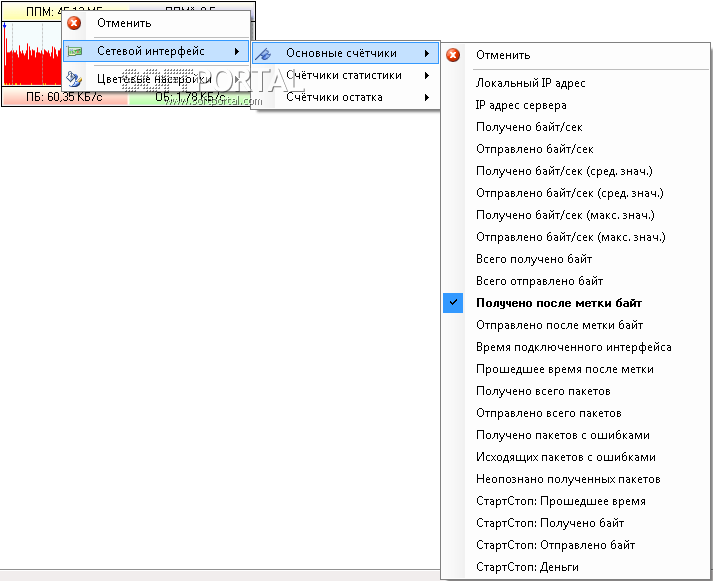Expand the Счётчики статистики submenu arrow
The image size is (713, 581).
(427, 75)
